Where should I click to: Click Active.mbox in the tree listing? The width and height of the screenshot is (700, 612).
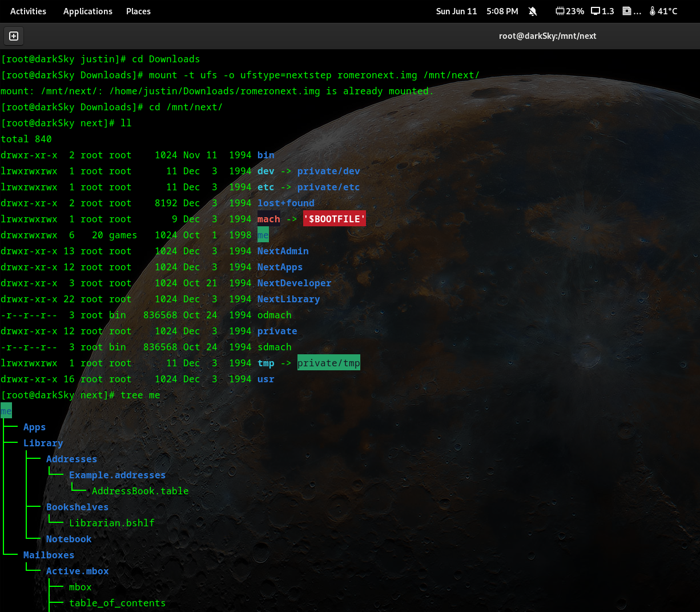click(78, 571)
